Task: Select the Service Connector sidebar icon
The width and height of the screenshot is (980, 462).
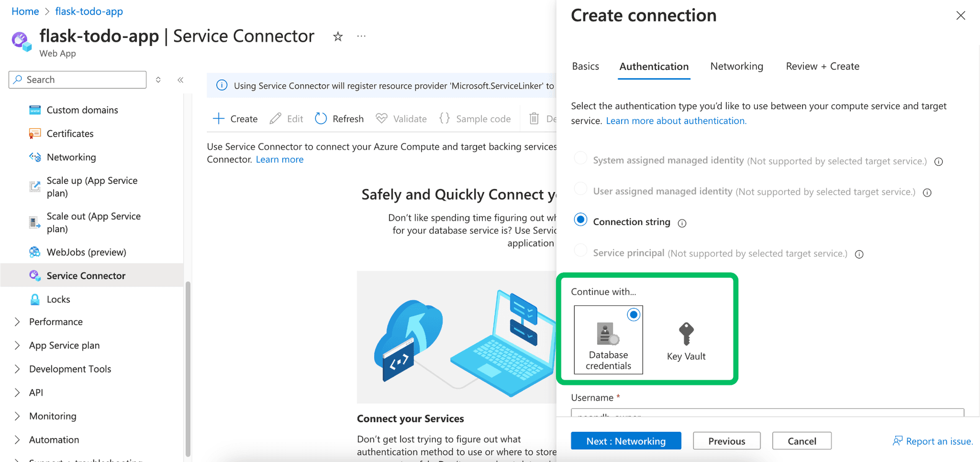Action: [x=35, y=275]
